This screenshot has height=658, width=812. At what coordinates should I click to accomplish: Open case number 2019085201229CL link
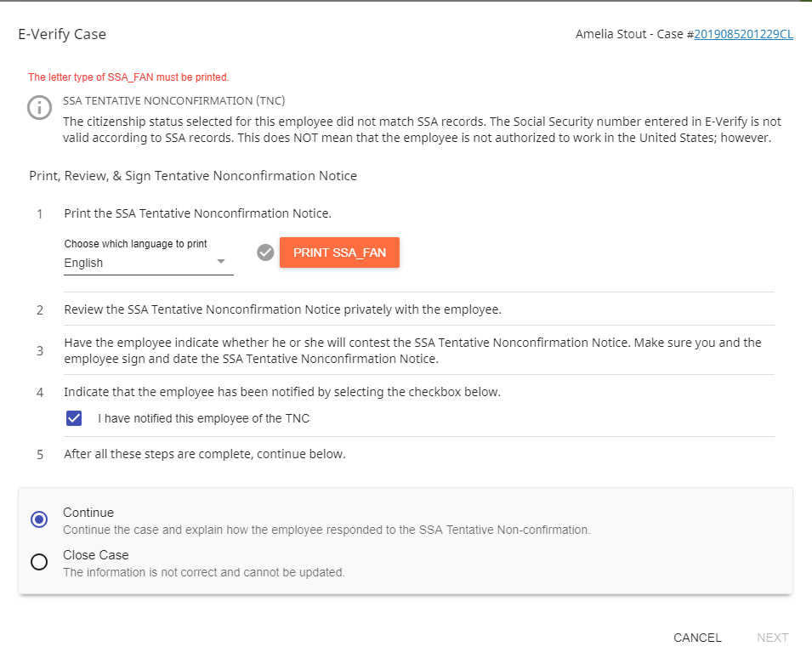pos(743,35)
